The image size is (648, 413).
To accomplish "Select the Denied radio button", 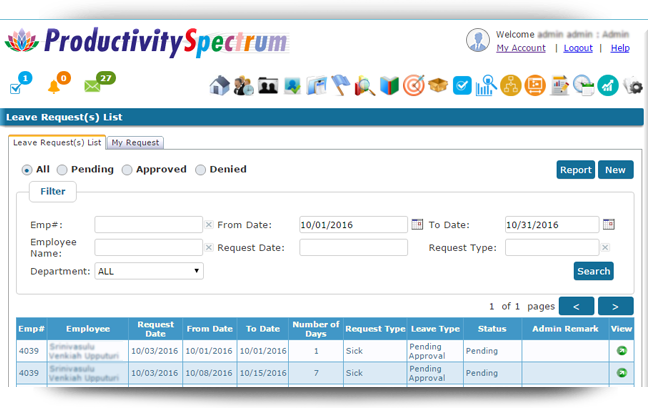I will tap(200, 170).
